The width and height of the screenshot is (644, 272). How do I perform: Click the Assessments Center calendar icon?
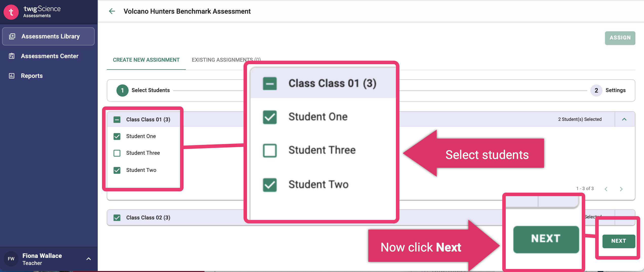[x=12, y=56]
